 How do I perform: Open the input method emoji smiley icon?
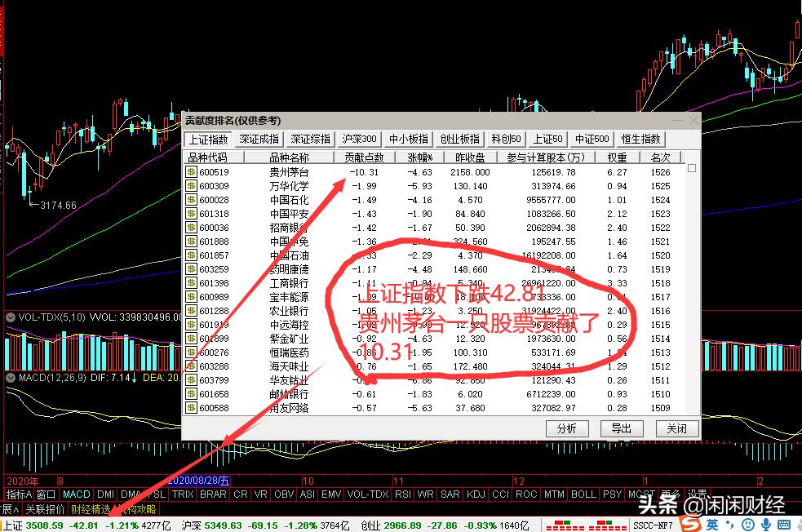pos(748,525)
